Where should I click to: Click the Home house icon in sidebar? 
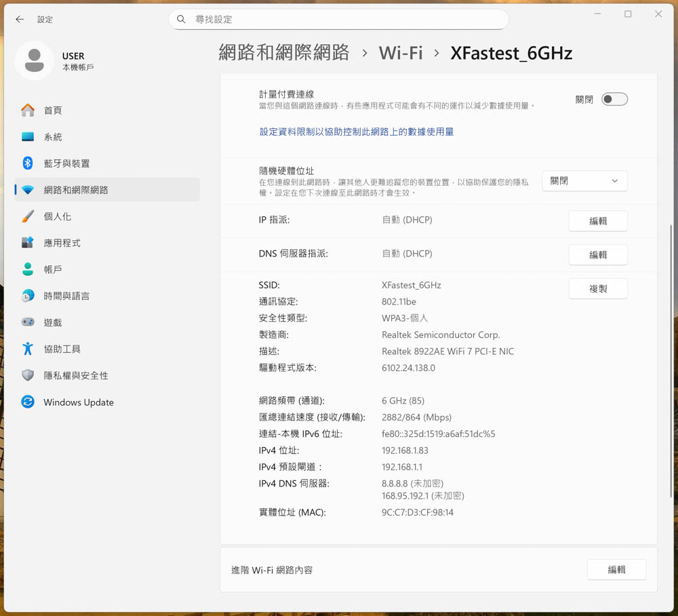[x=28, y=110]
